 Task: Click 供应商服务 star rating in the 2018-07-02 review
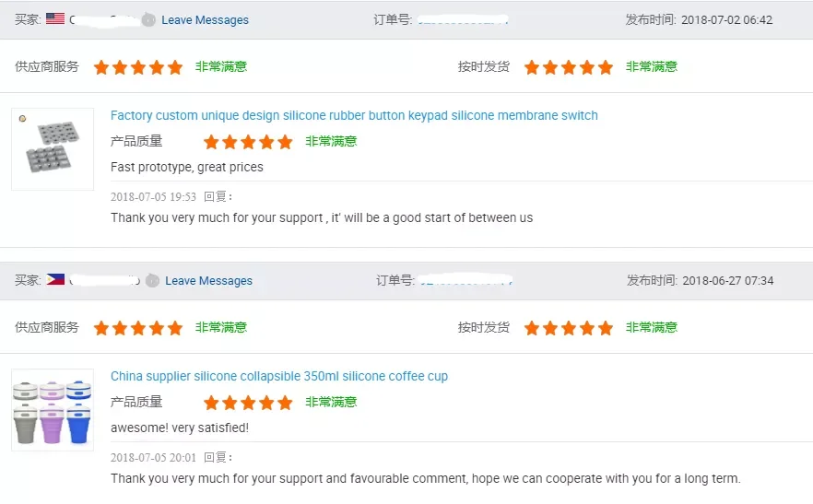coord(138,67)
